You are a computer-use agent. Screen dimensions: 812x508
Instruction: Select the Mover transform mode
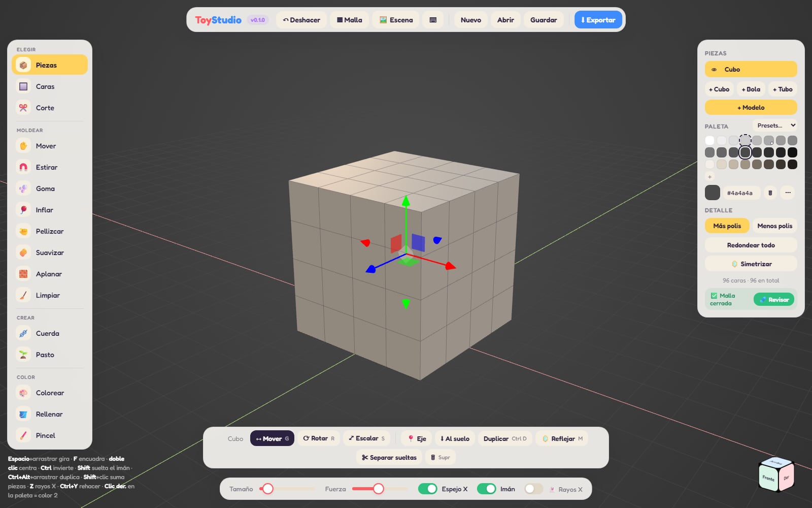point(272,438)
